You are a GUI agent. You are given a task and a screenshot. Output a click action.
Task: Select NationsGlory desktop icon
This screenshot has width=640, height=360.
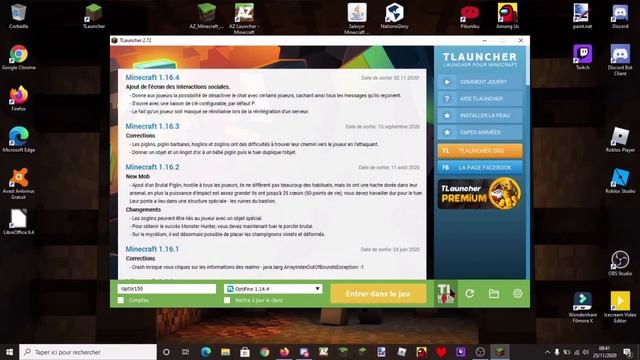click(x=394, y=16)
